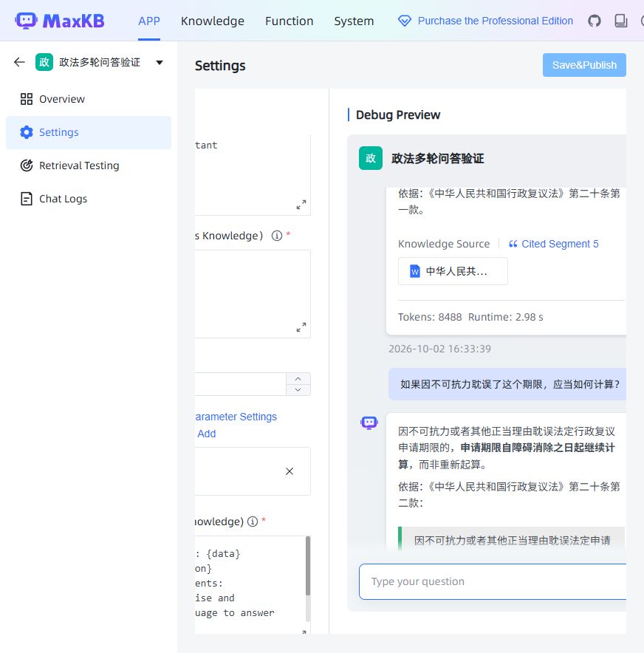Expand the system role text area
The height and width of the screenshot is (653, 644).
pyautogui.click(x=301, y=205)
